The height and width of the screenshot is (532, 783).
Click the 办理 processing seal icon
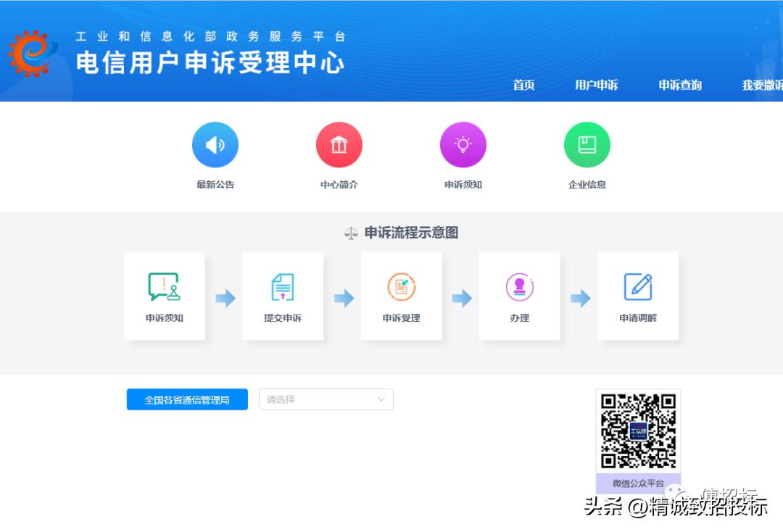[x=519, y=288]
